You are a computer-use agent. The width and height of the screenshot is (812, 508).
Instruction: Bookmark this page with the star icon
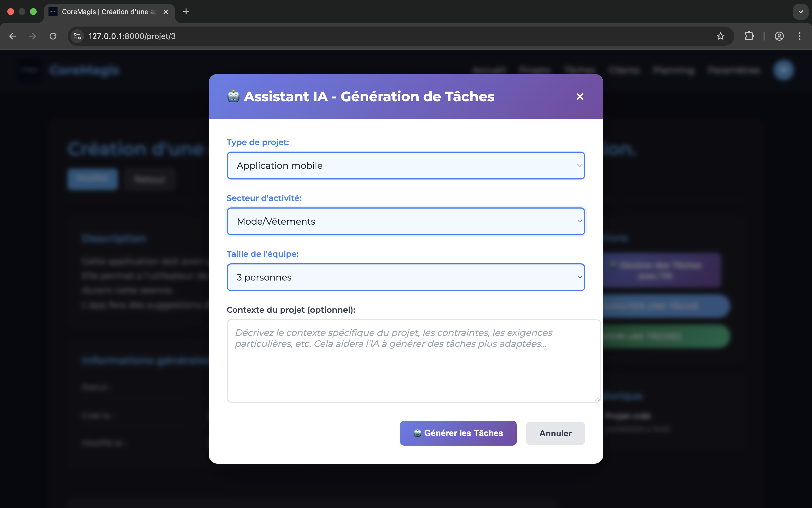click(720, 36)
